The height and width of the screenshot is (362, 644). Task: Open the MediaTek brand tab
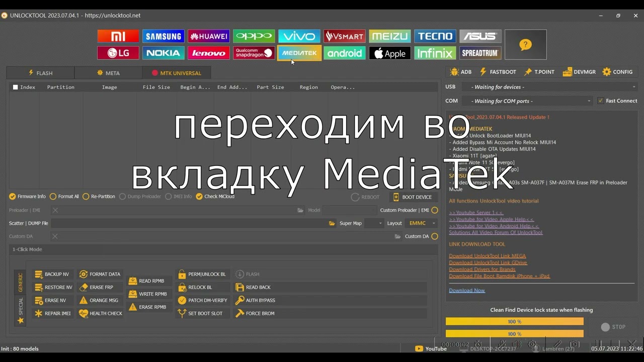pyautogui.click(x=299, y=53)
